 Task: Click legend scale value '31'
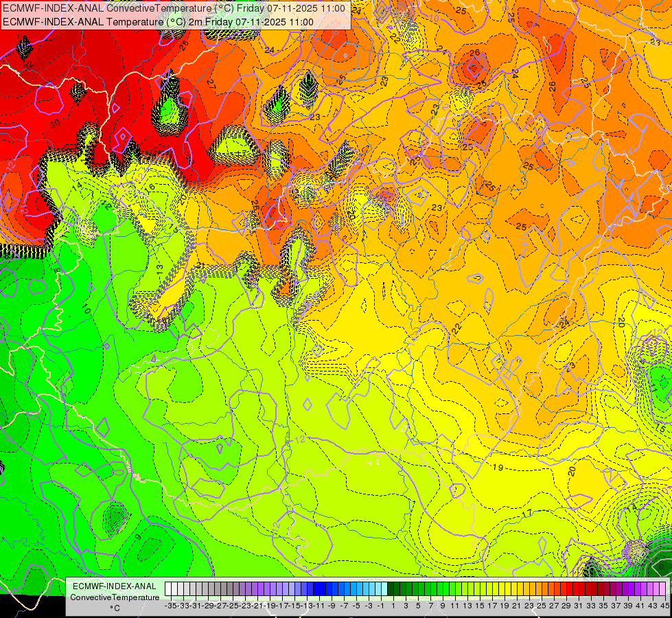coord(578,606)
